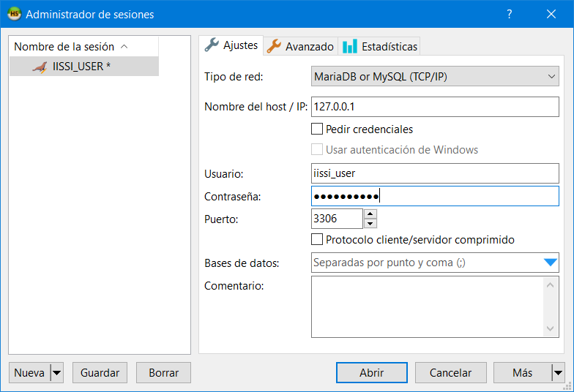Click the comment scrollbar up arrow
The width and height of the screenshot is (574, 392).
coord(551,285)
